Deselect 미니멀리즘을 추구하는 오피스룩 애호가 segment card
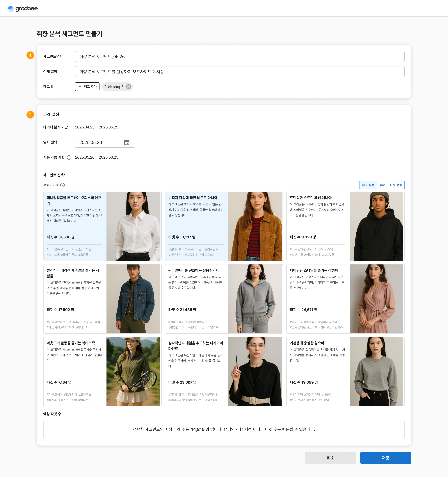 tap(102, 226)
